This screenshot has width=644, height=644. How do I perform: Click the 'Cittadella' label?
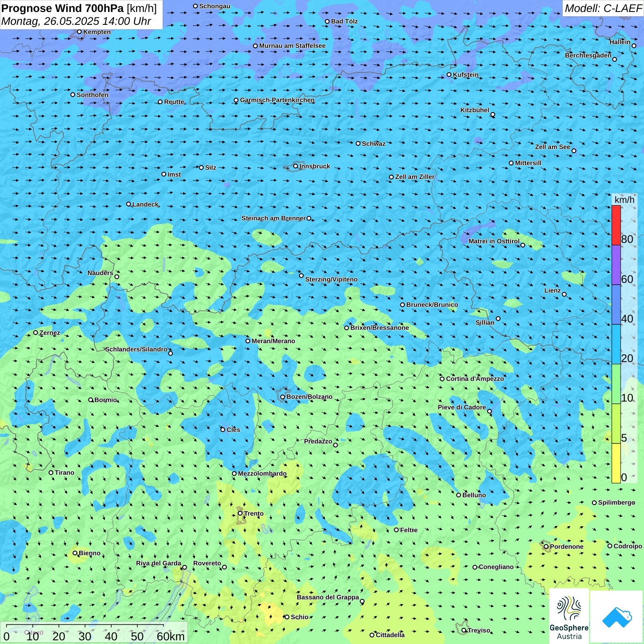[390, 635]
